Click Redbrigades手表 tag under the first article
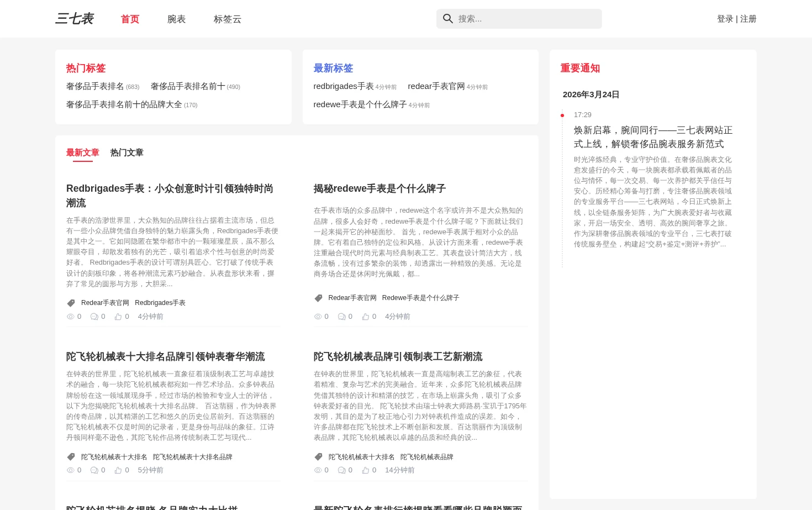 tap(160, 303)
